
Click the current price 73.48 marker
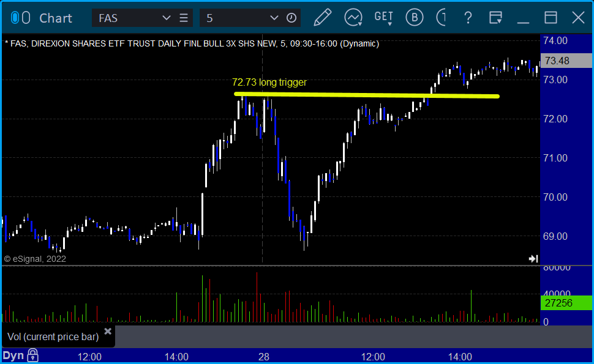(566, 61)
